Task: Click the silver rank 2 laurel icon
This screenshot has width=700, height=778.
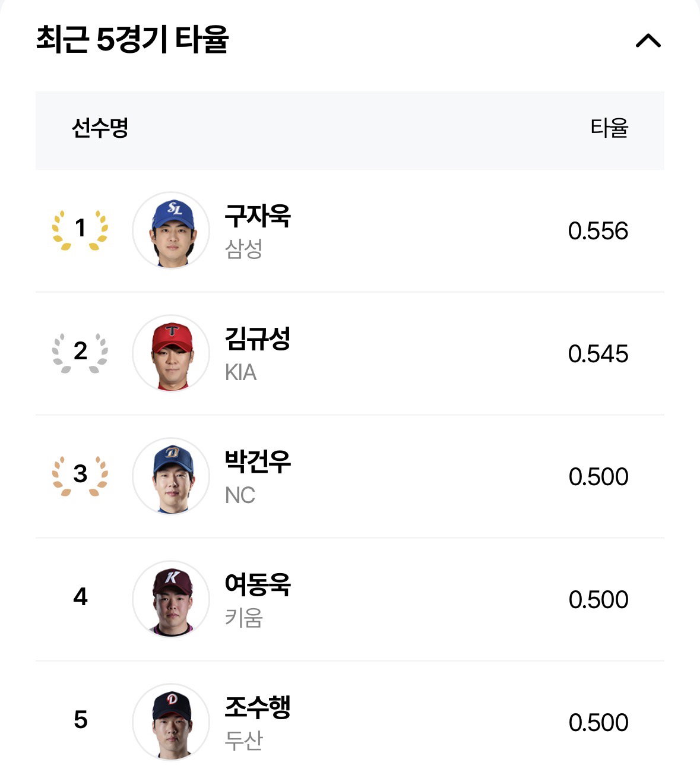Action: point(80,352)
